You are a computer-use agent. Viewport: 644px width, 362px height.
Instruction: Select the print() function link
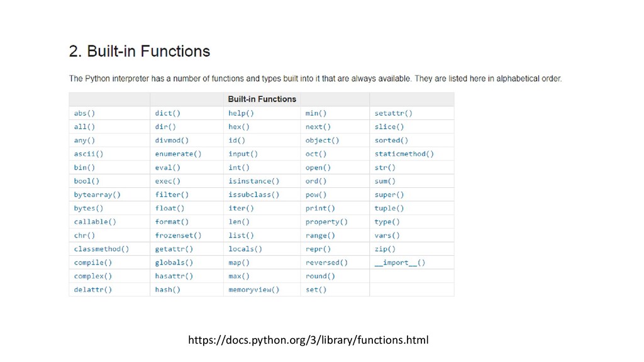point(320,209)
